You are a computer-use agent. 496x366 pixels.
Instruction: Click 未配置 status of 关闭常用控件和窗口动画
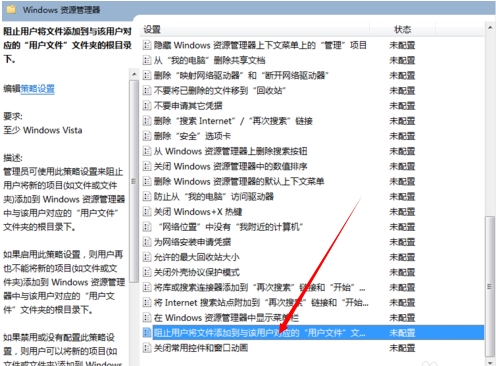402,348
